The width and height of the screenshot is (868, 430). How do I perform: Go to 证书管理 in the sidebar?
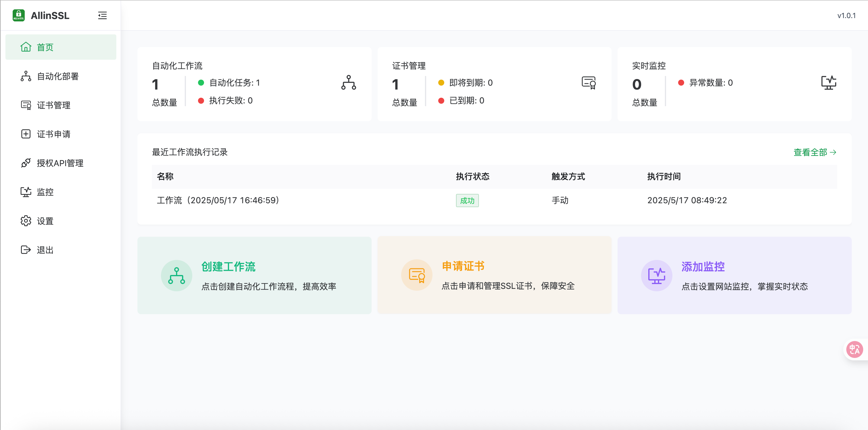(54, 105)
